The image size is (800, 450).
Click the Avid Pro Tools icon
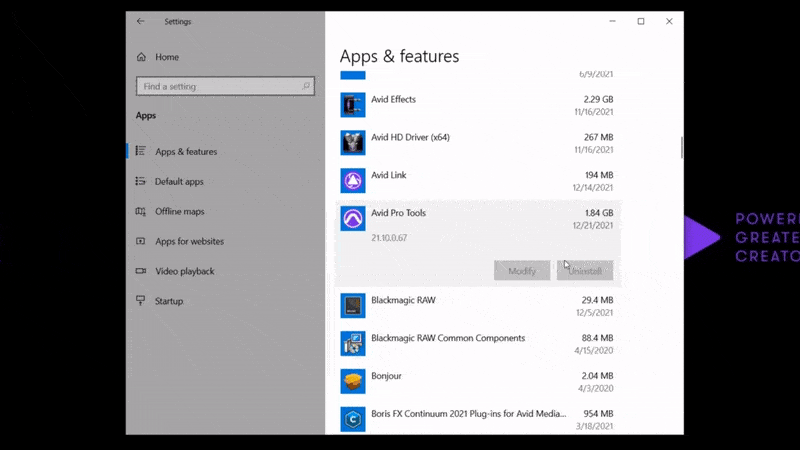353,218
